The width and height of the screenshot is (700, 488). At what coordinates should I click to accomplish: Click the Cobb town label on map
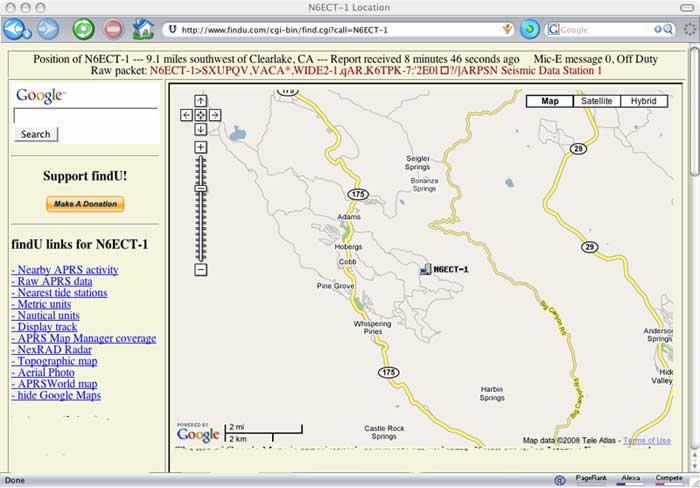[347, 262]
